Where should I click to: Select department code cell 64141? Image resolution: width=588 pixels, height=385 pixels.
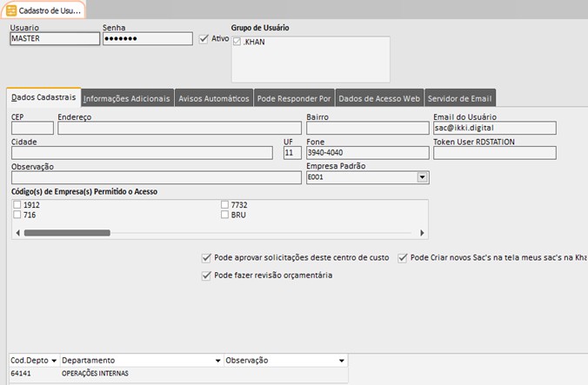[34, 374]
